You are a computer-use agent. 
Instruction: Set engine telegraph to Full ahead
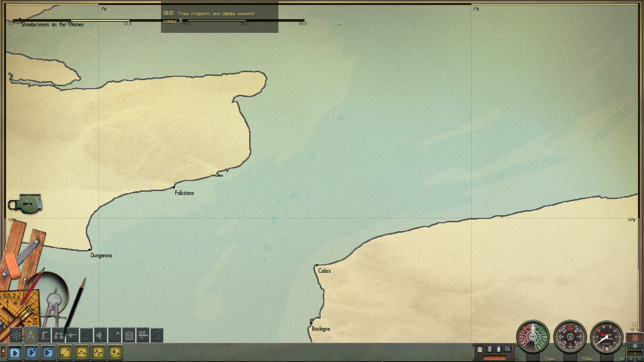[x=543, y=342]
